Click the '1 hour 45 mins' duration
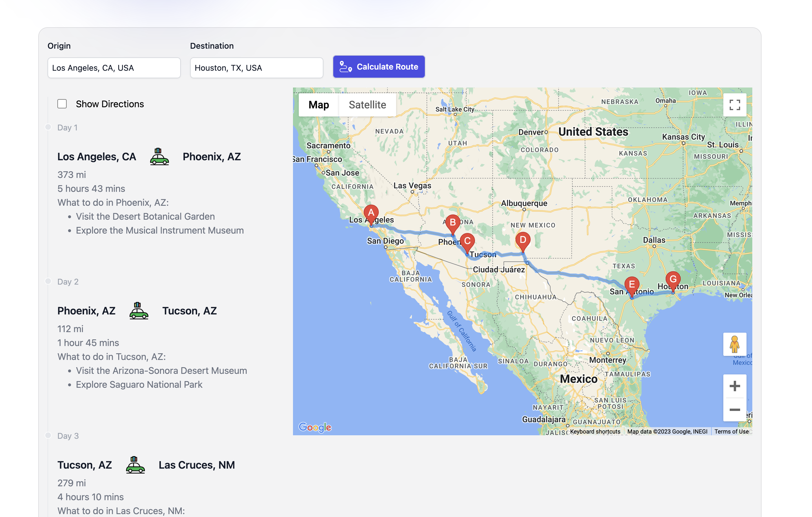Image resolution: width=812 pixels, height=517 pixels. point(88,343)
